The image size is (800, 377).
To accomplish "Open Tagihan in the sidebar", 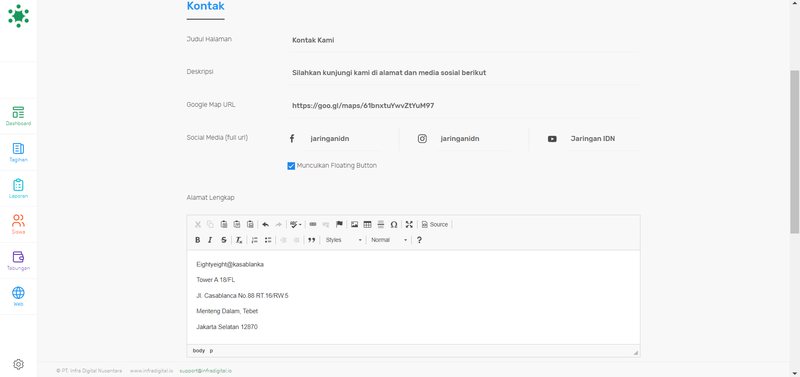I will coord(18,153).
